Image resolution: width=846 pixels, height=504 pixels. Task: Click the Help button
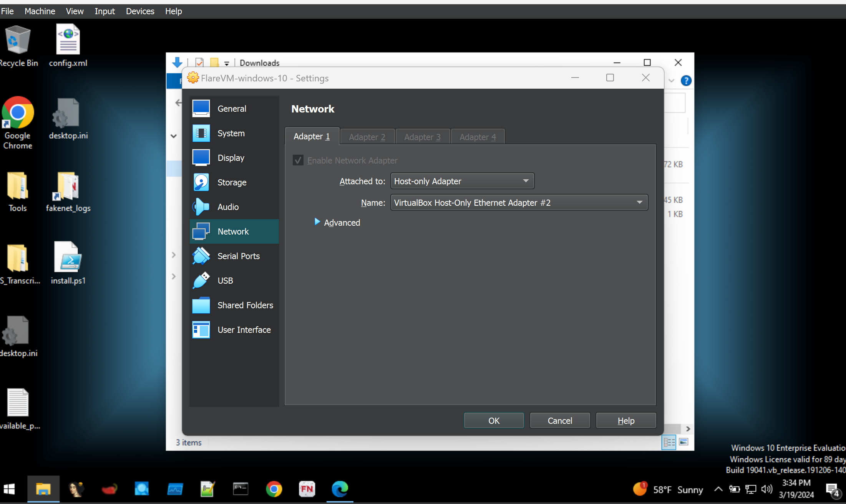(625, 420)
